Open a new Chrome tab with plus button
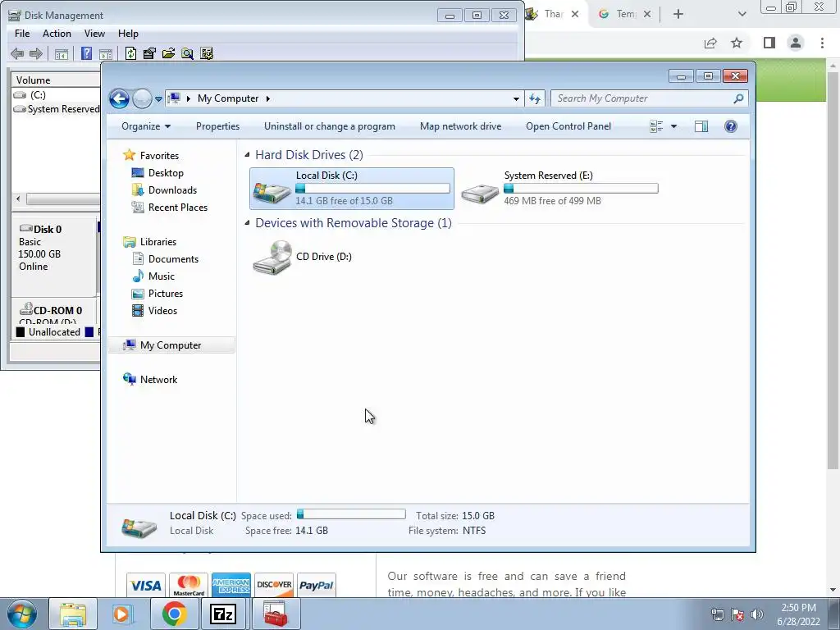 point(678,14)
